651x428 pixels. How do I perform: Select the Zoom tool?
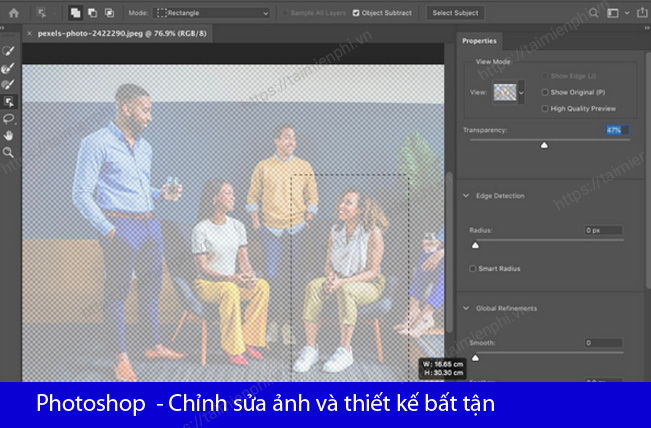[8, 152]
